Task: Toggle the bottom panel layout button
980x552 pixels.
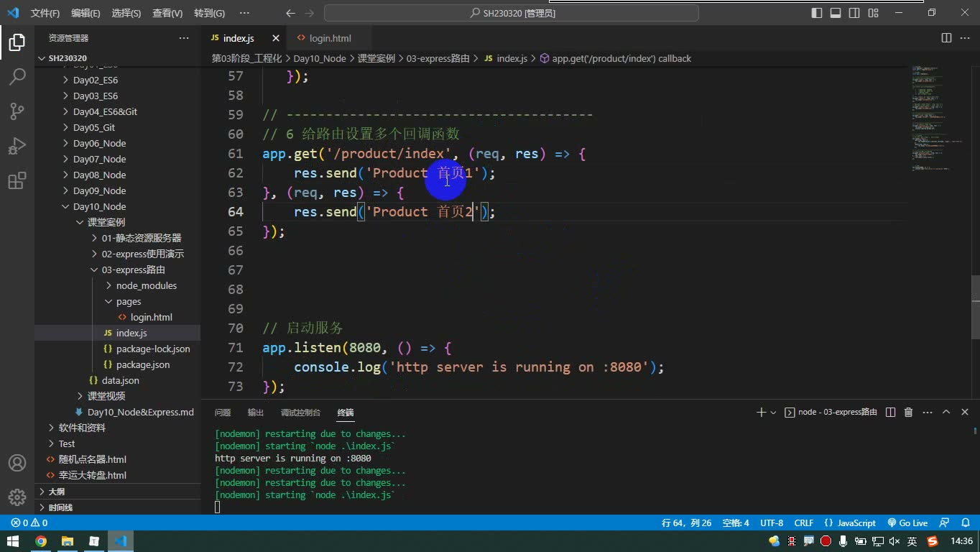Action: point(836,13)
